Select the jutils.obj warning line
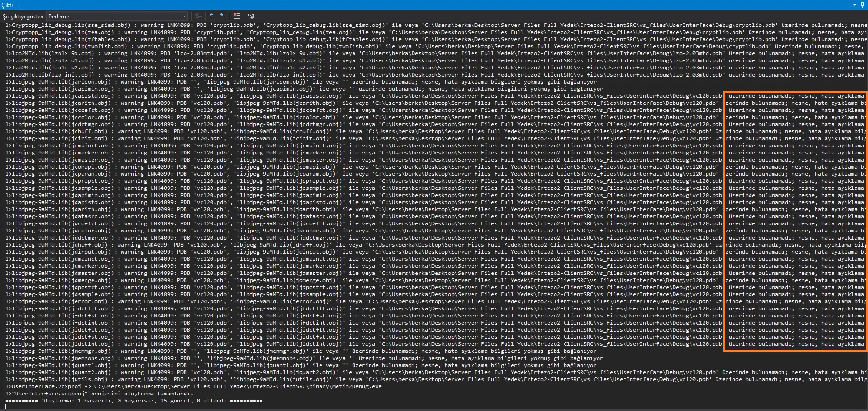 click(189, 379)
